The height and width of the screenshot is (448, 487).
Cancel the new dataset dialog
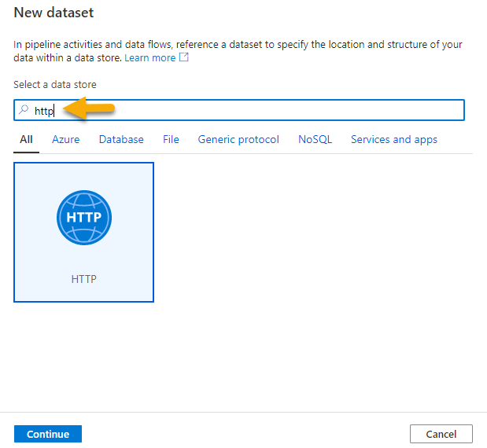(441, 434)
